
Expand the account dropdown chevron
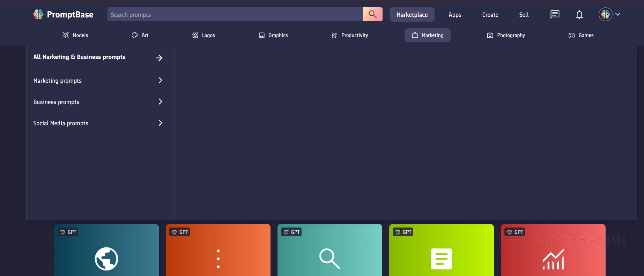(x=618, y=14)
